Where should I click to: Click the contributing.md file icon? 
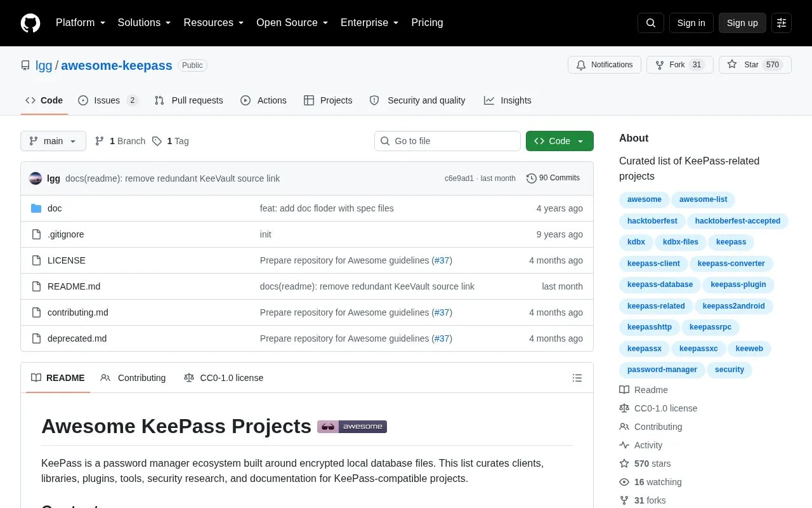36,312
